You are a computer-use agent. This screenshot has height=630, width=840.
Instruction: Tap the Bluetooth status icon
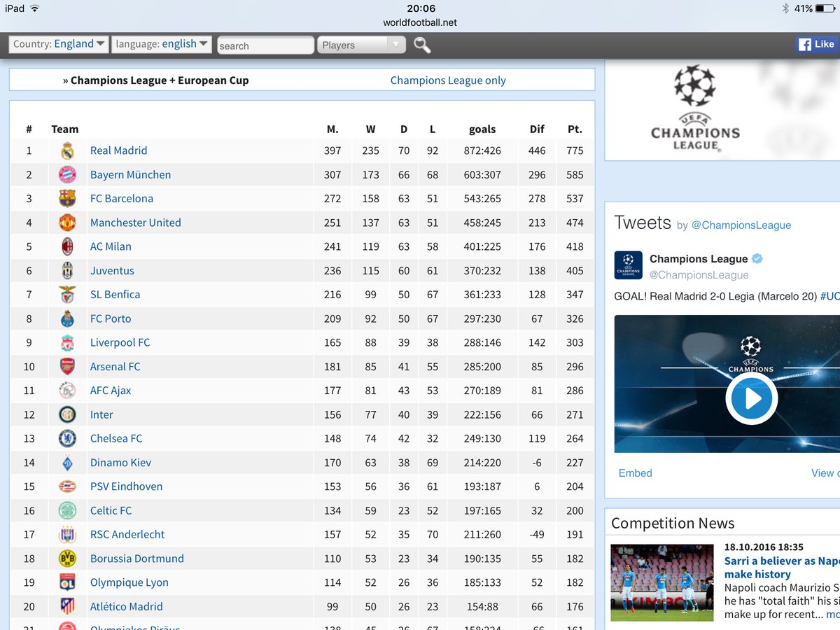click(x=785, y=8)
